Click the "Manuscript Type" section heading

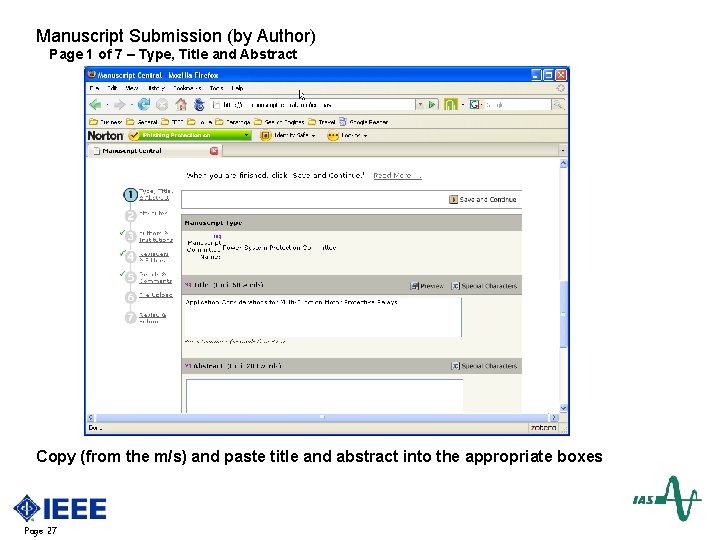[213, 223]
